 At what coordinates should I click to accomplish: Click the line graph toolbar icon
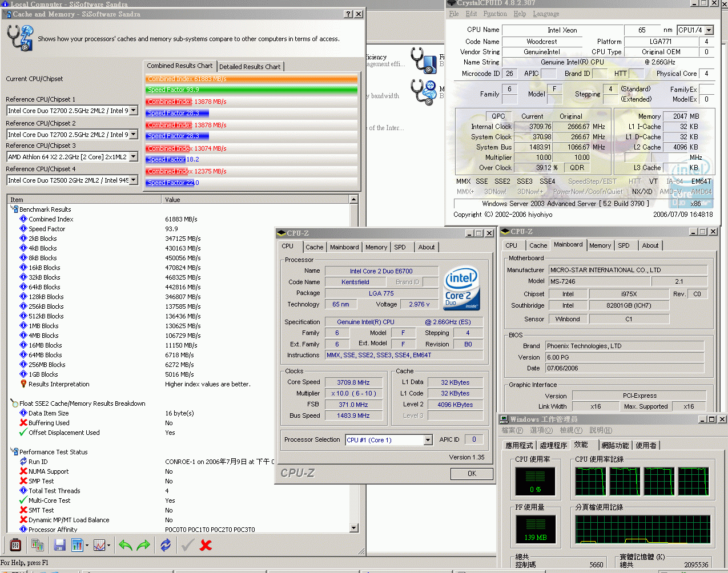99,545
